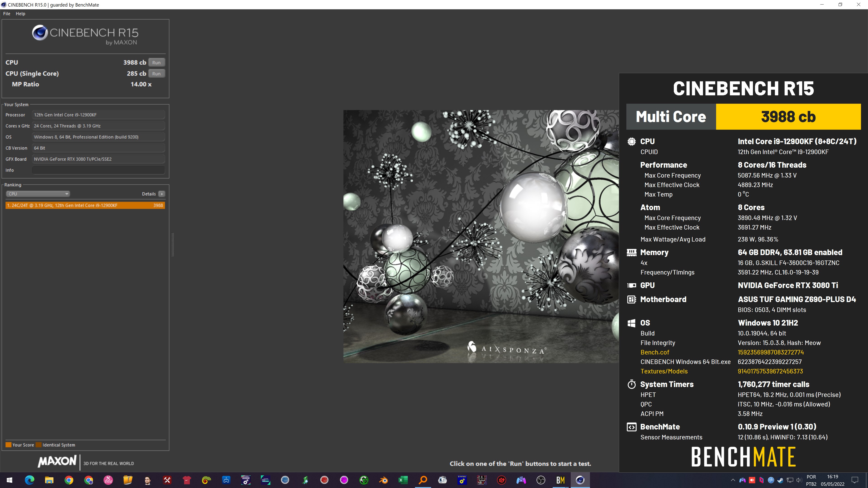Viewport: 868px width, 488px height.
Task: Click the BenchMate code bracket icon
Action: coord(632,427)
